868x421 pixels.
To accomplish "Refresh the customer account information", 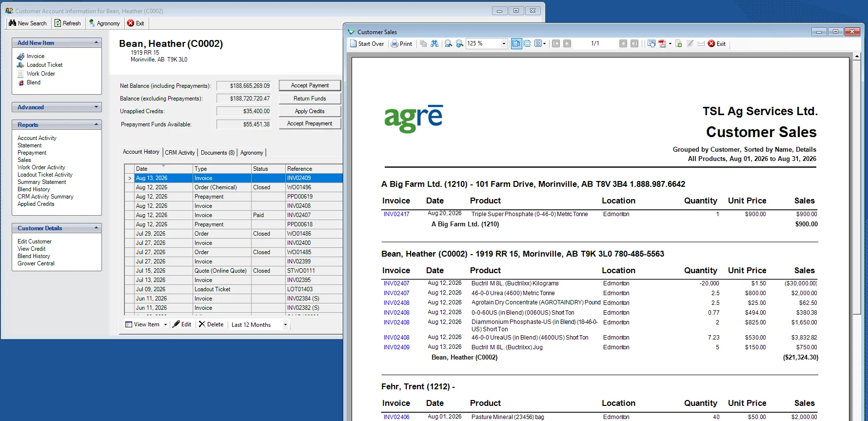I will (x=68, y=23).
